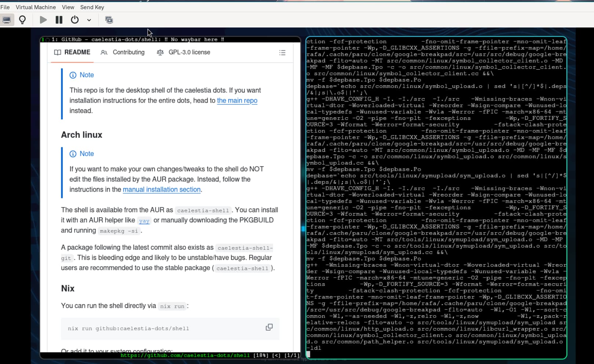Select the README tab

[x=72, y=52]
